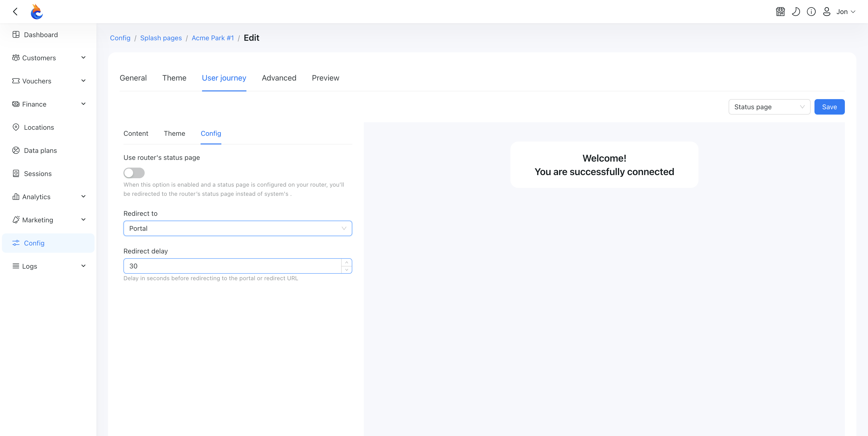Open Sessions in sidebar

48,174
